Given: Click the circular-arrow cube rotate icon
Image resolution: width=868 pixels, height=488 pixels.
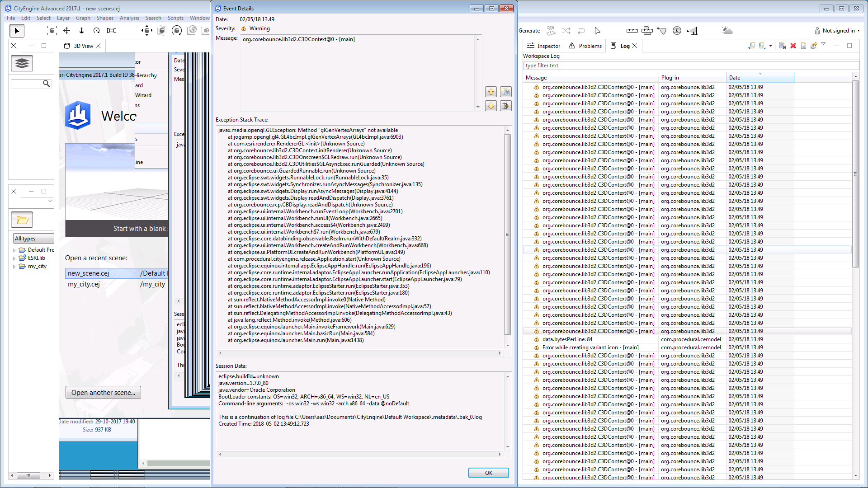Looking at the screenshot, I should [177, 31].
